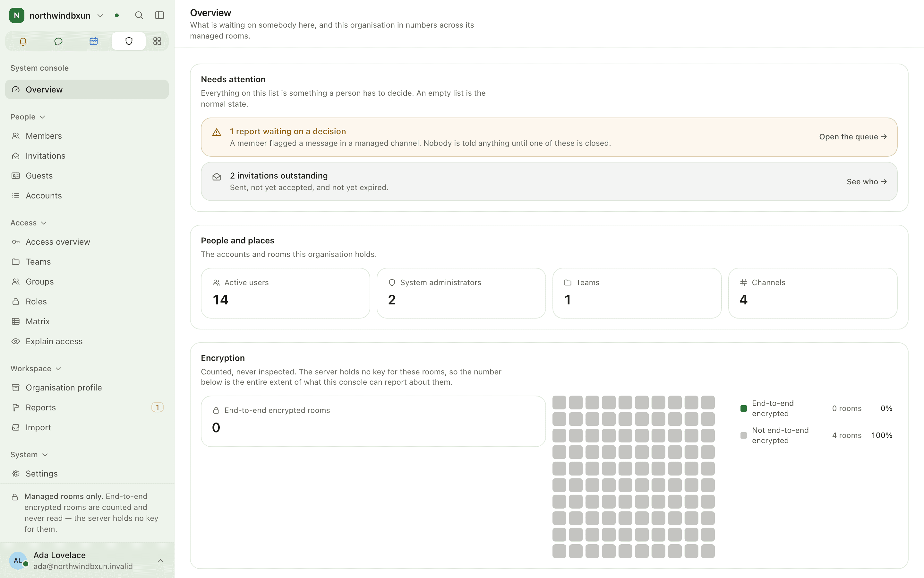Open the Active users stat card

click(x=285, y=293)
